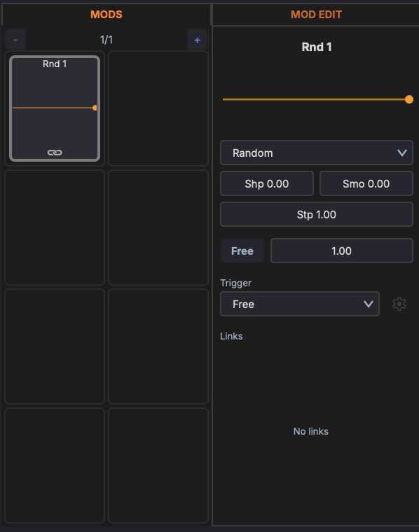Click the orange handle in MOD EDIT preview
Viewport: 419px width, 532px height.
pos(408,99)
